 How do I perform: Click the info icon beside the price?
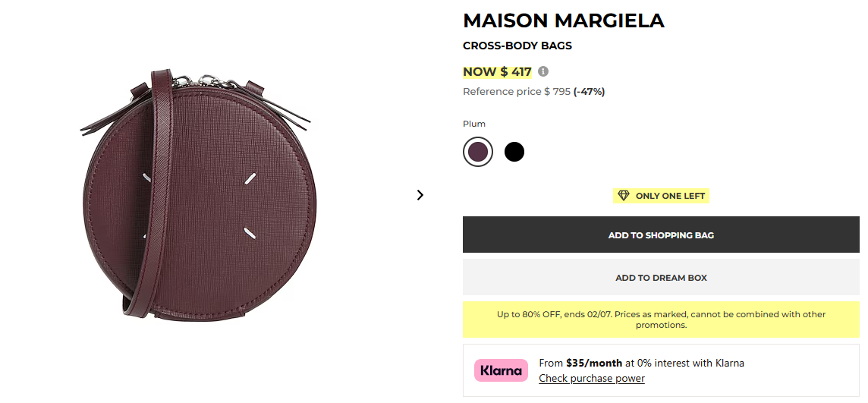tap(542, 72)
